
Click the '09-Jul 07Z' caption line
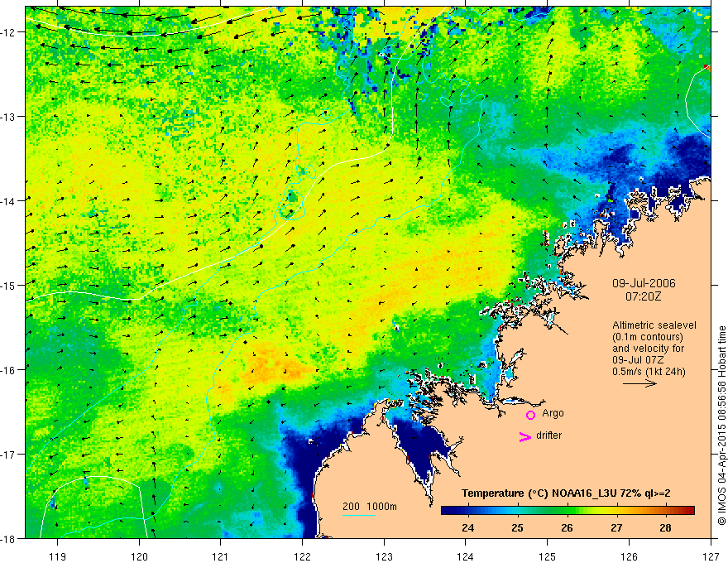[638, 360]
